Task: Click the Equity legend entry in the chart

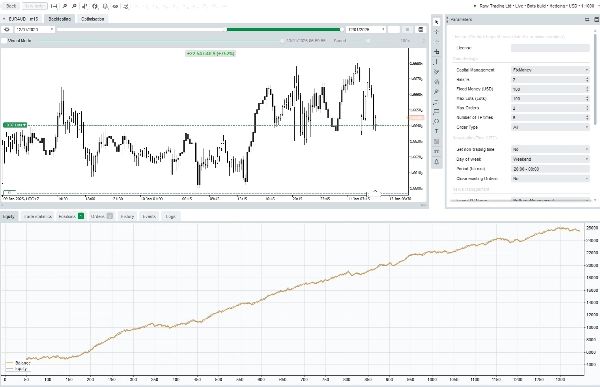Action: (x=17, y=369)
